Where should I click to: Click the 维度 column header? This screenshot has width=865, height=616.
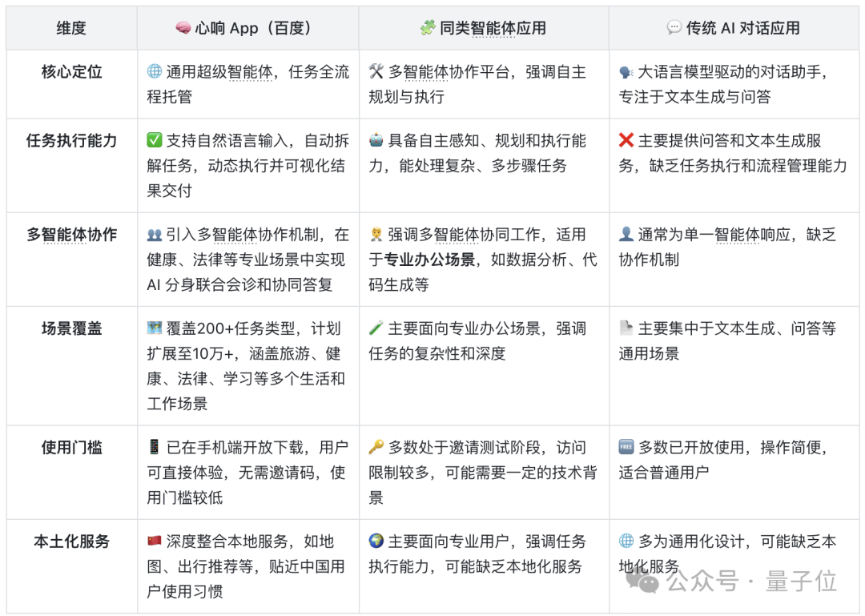72,28
